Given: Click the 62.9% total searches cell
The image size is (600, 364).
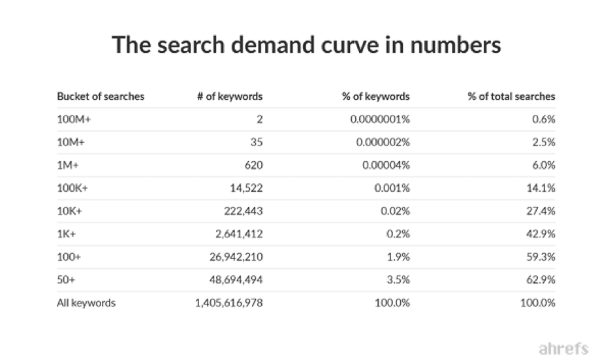Looking at the screenshot, I should 543,280.
